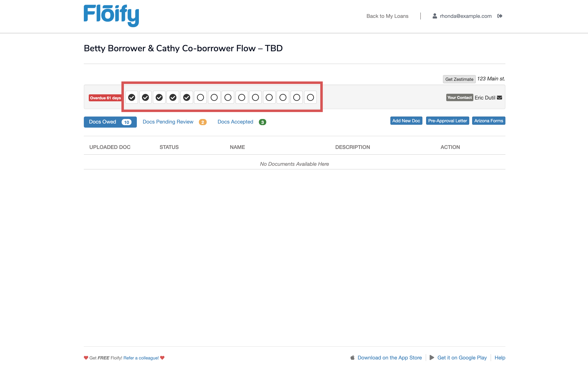
Task: Switch to Docs Accepted tab
Action: click(x=235, y=122)
